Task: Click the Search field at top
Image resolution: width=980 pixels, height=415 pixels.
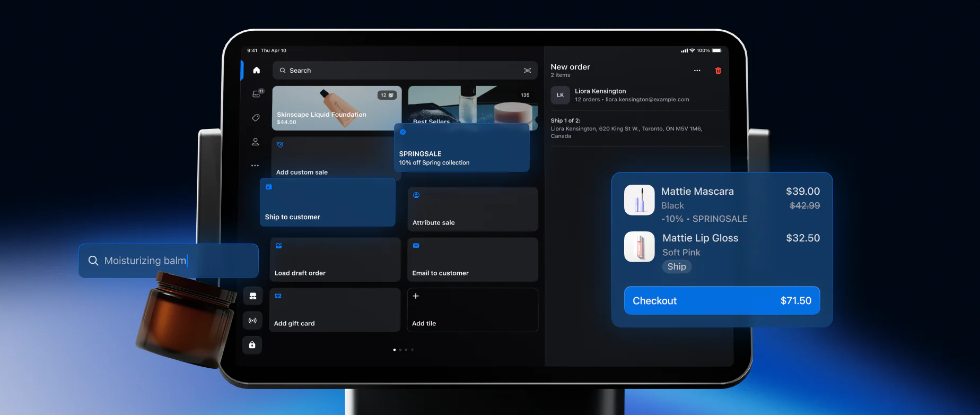Action: [x=403, y=71]
